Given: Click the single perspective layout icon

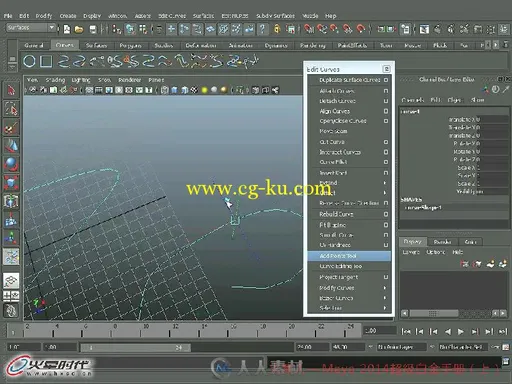Looking at the screenshot, I should click(x=11, y=281).
